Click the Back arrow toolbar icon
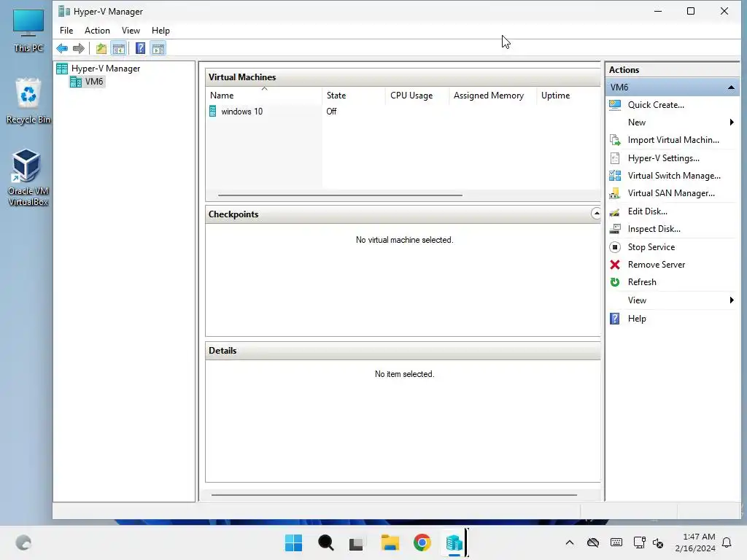Screen dimensions: 747x560 click(x=62, y=48)
